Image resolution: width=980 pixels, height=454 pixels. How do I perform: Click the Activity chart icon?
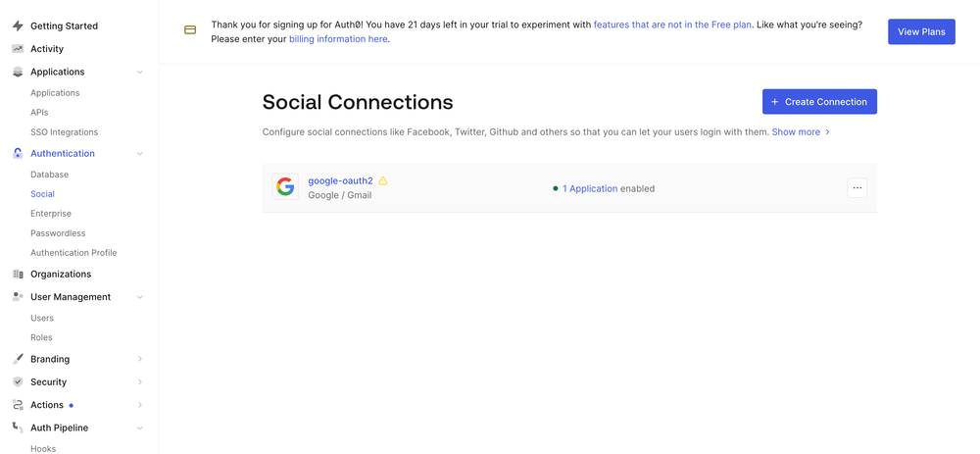click(18, 48)
